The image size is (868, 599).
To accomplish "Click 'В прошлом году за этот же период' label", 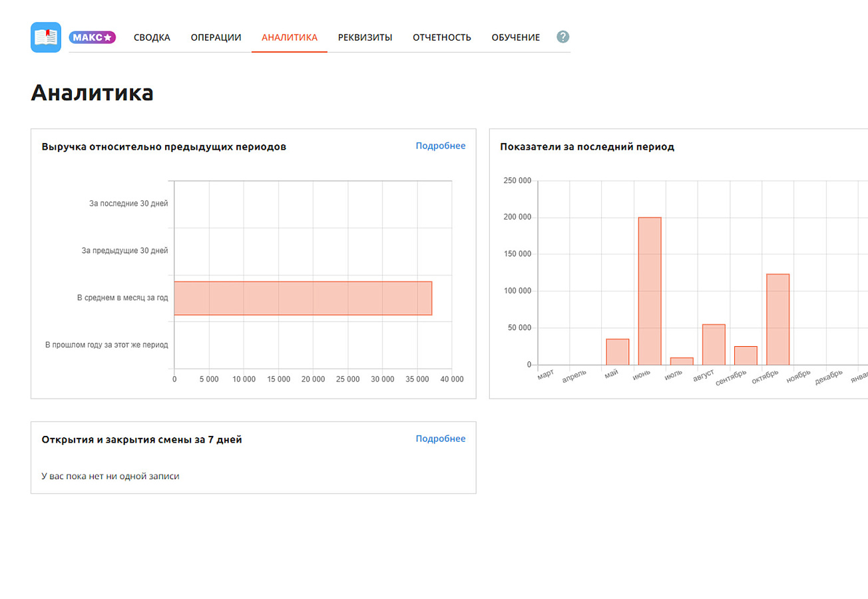I will click(107, 345).
